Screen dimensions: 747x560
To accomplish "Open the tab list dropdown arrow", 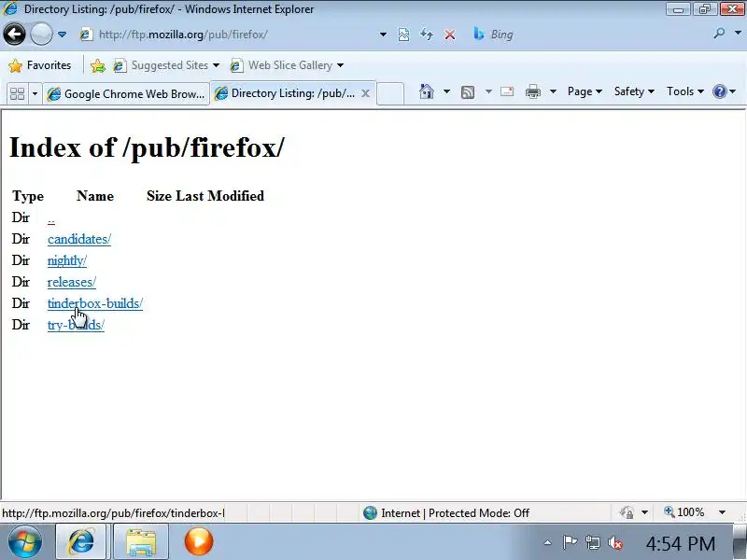I will [x=35, y=93].
